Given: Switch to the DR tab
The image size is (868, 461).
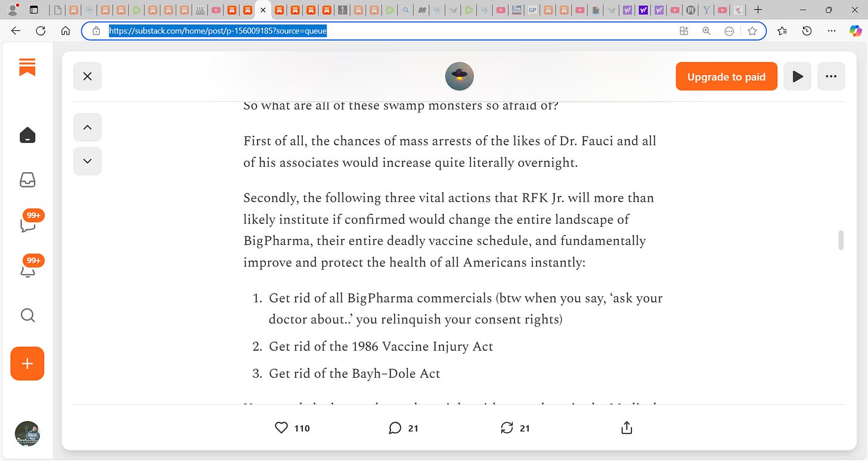Looking at the screenshot, I should click(422, 10).
